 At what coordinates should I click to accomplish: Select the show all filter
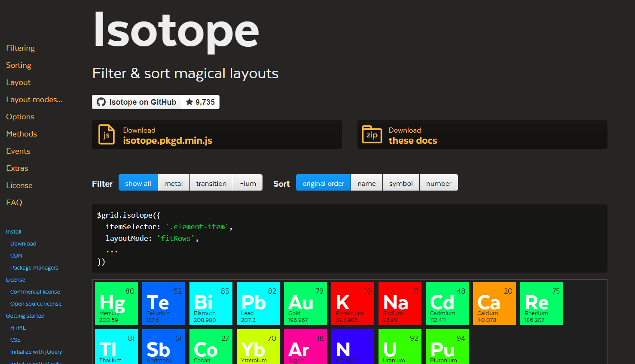pyautogui.click(x=138, y=182)
